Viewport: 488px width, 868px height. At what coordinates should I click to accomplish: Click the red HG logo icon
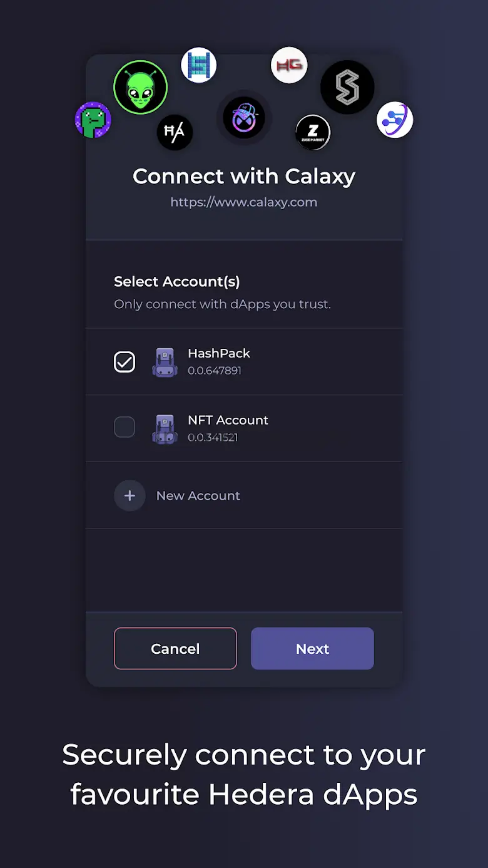(x=289, y=65)
